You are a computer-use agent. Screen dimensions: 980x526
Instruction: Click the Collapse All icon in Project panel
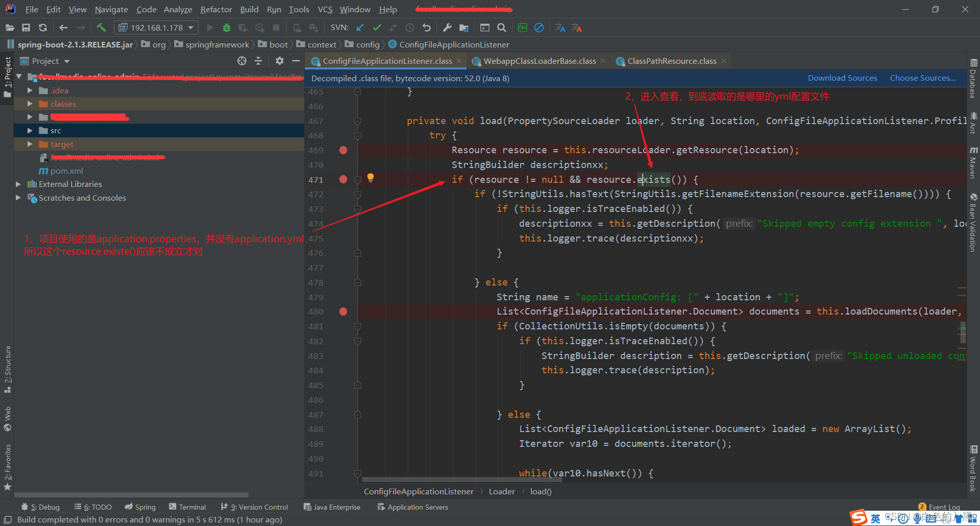pyautogui.click(x=258, y=61)
